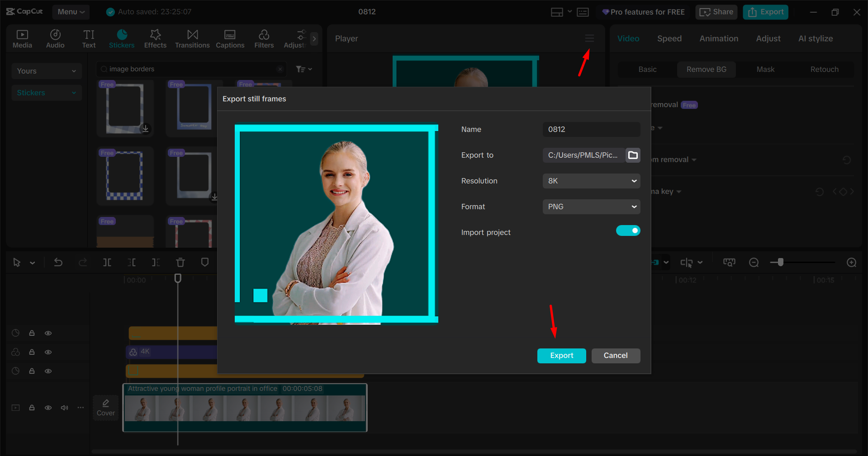This screenshot has width=868, height=456.
Task: Cancel the Export still frames dialog
Action: (616, 356)
